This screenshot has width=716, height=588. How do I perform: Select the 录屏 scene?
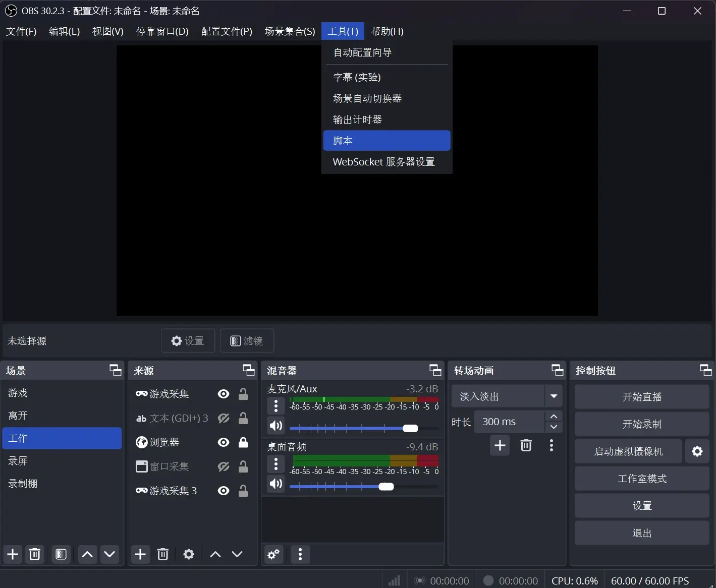coord(62,461)
